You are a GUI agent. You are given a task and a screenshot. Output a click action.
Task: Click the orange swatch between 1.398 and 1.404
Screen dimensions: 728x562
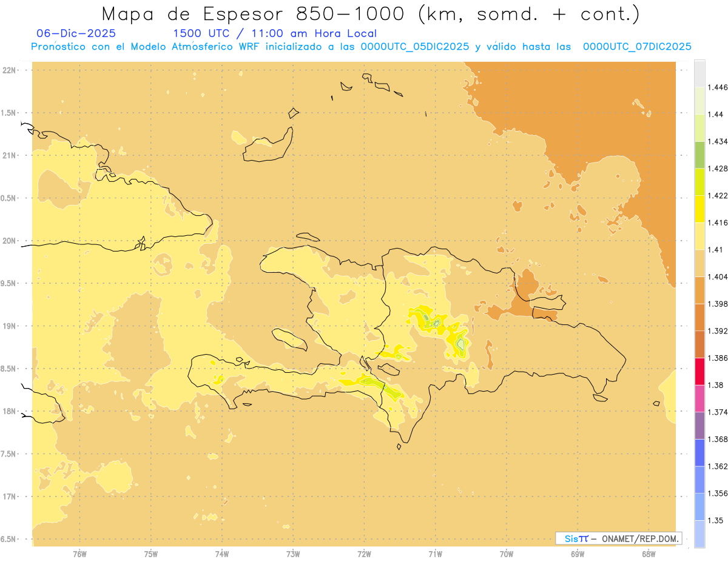(699, 290)
